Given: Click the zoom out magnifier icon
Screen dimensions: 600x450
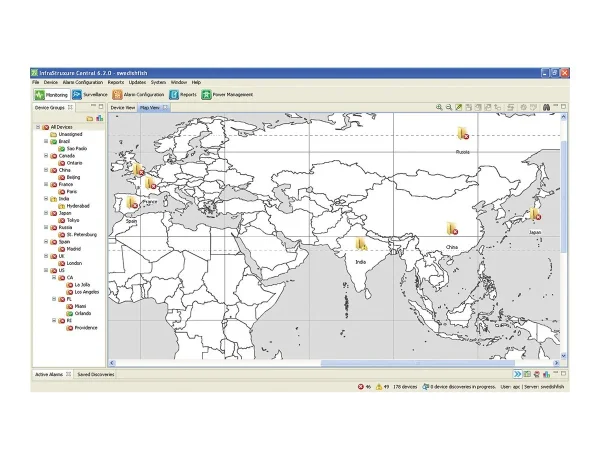Looking at the screenshot, I should pyautogui.click(x=449, y=107).
